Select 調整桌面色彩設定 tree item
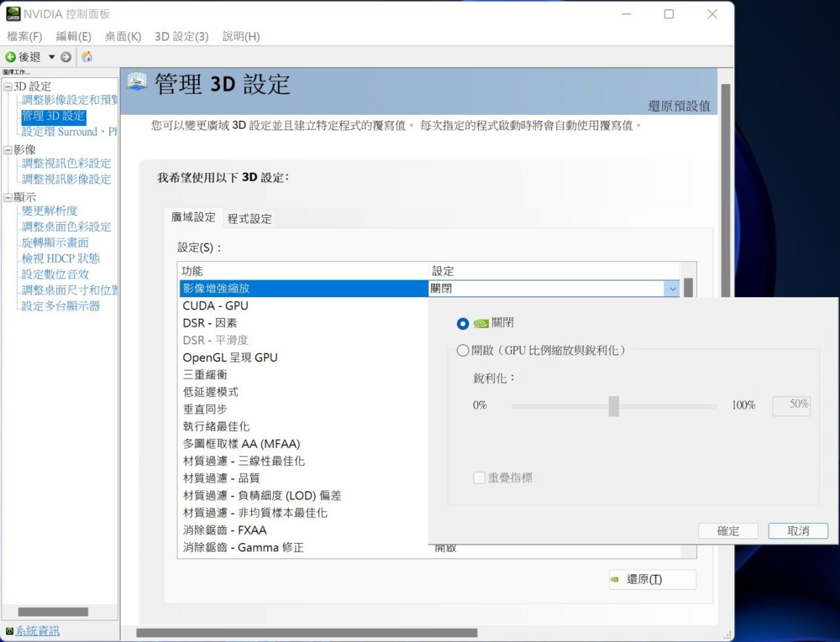This screenshot has height=642, width=840. click(x=66, y=227)
